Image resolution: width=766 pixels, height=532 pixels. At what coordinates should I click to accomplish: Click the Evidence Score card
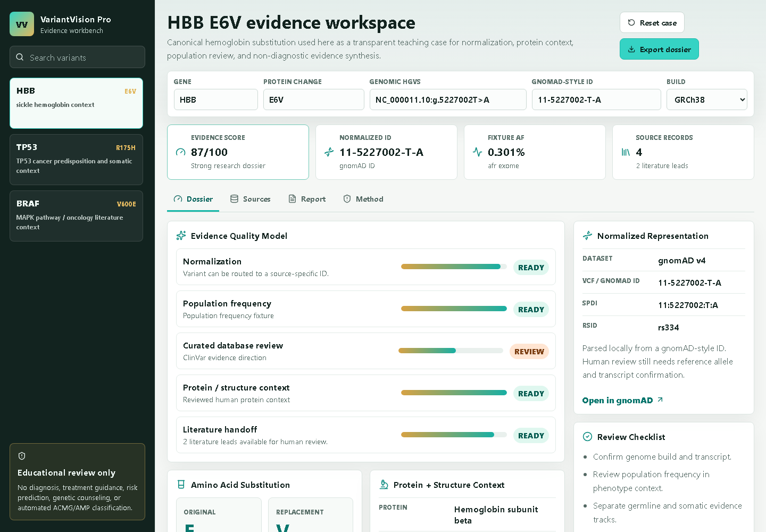pos(238,152)
